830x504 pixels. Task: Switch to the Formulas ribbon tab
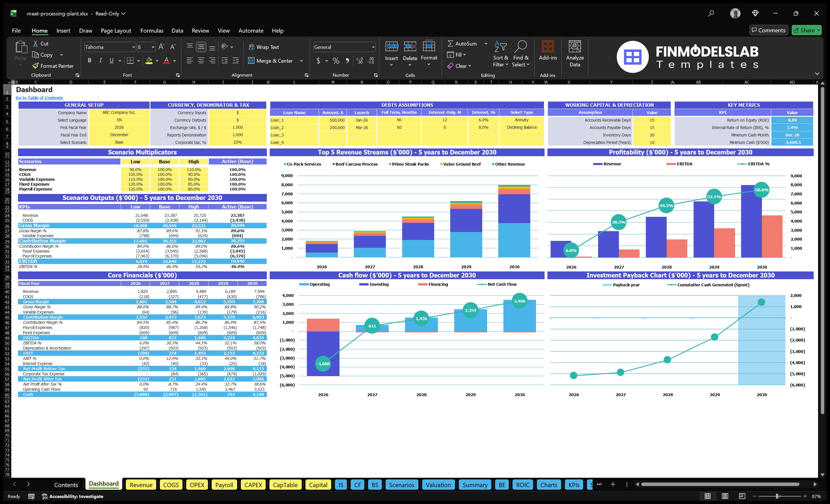point(152,30)
